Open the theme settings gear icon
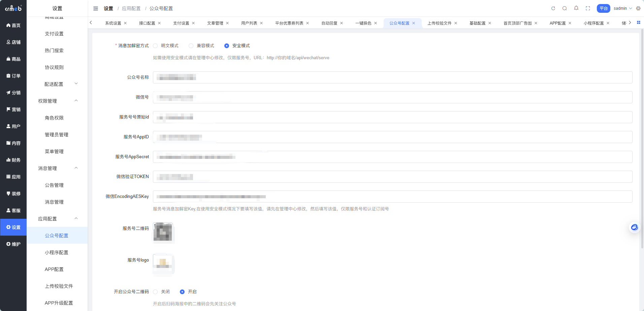Screen dimensions: 644x311 [638, 8]
